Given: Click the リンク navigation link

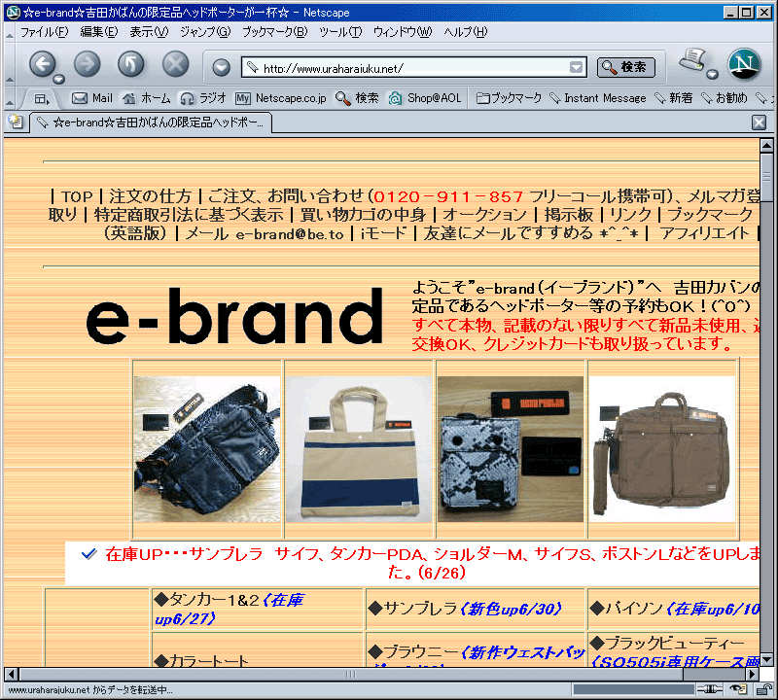Looking at the screenshot, I should 630,215.
